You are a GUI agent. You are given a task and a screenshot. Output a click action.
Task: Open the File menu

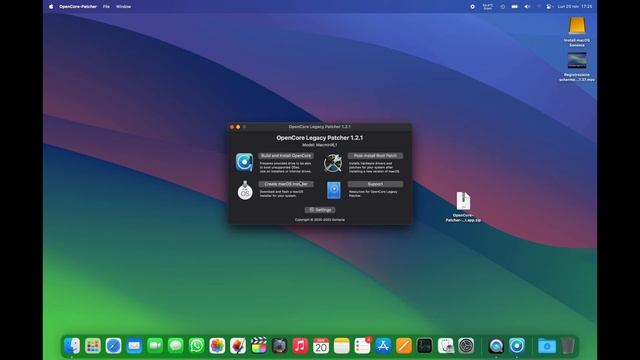pyautogui.click(x=106, y=7)
